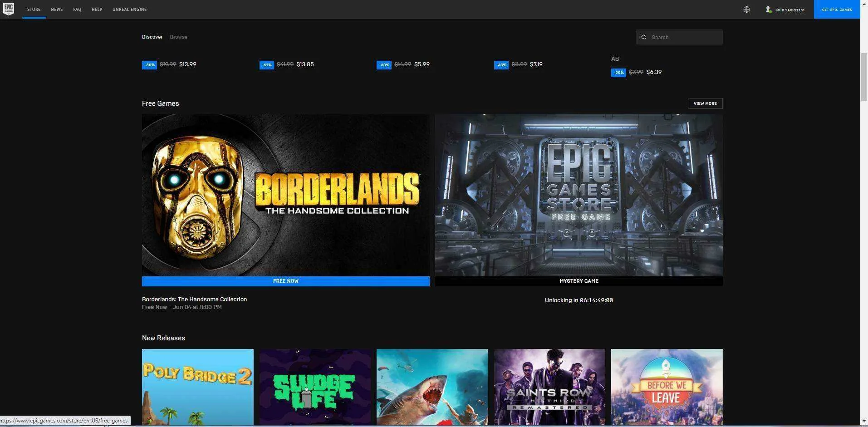Go to the NEWS menu item
Viewport: 868px width, 427px height.
pos(57,10)
